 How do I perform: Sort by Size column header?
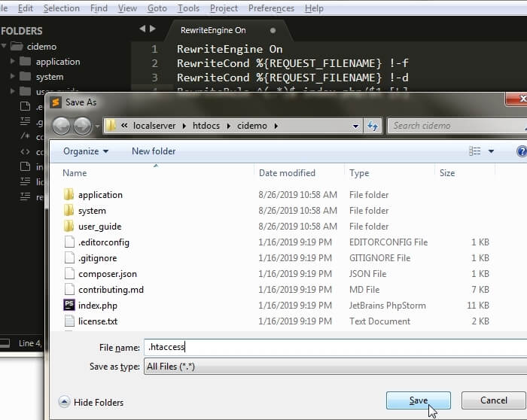click(x=447, y=172)
